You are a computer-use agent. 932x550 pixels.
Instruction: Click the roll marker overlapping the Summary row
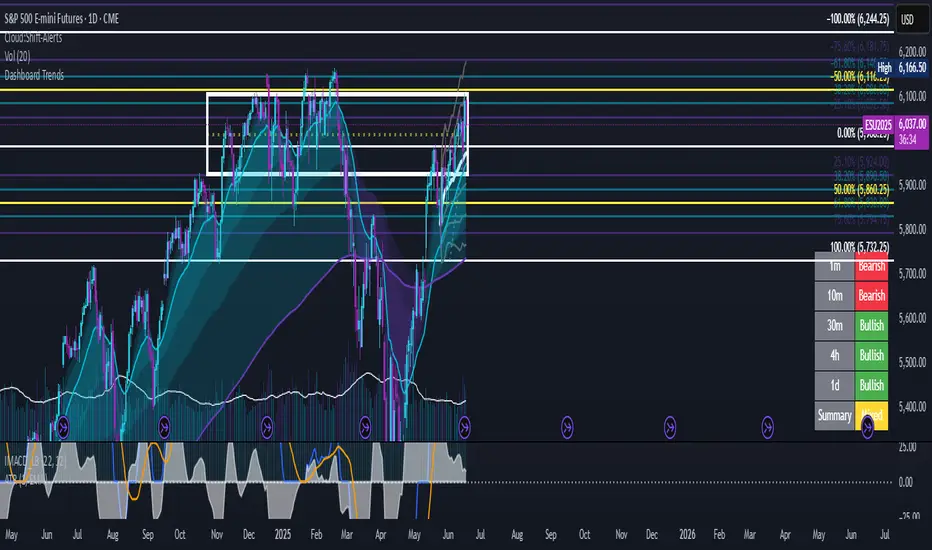867,426
